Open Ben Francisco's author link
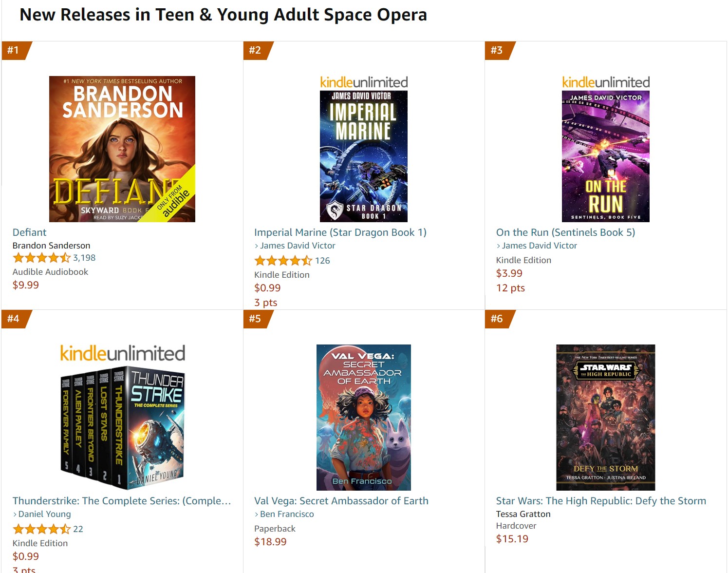The image size is (728, 573). point(287,514)
